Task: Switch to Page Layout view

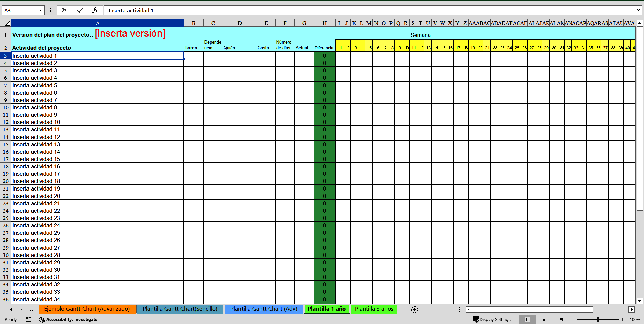Action: 544,319
